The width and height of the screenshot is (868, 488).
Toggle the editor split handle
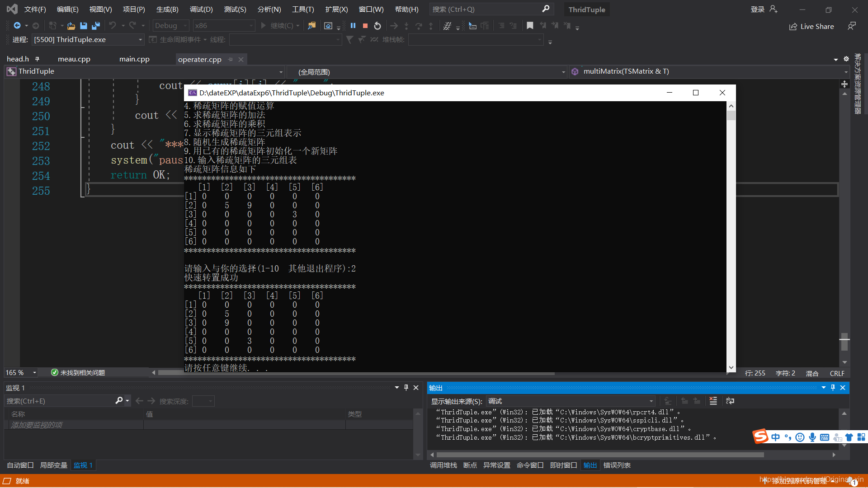(844, 84)
